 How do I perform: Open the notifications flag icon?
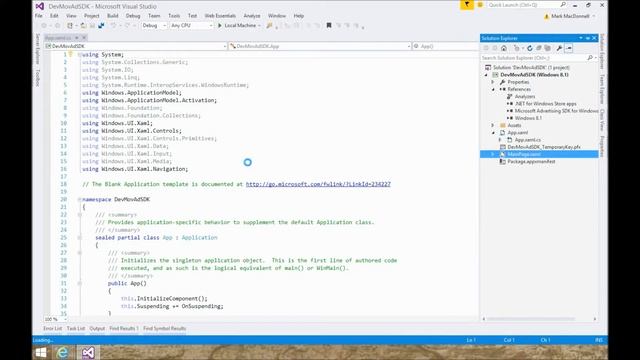[x=467, y=4]
